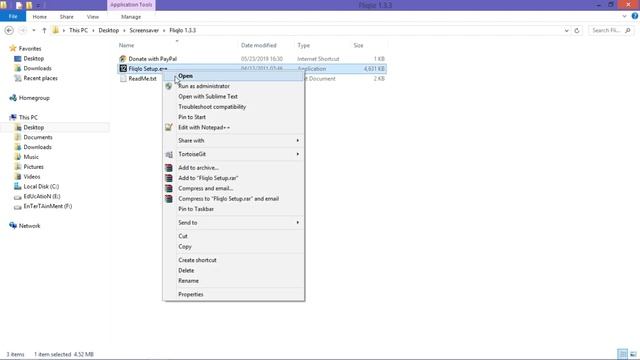Open the file via the Open menu entry

pos(233,76)
